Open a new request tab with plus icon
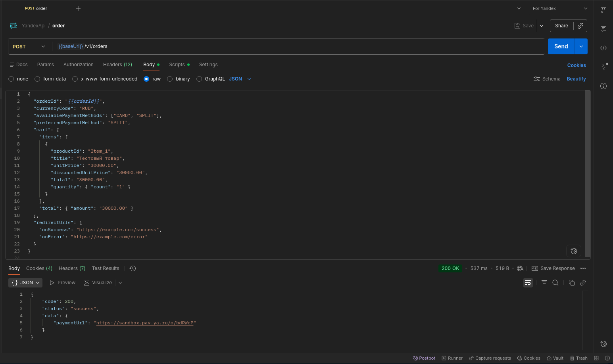This screenshot has width=613, height=364. (x=78, y=8)
